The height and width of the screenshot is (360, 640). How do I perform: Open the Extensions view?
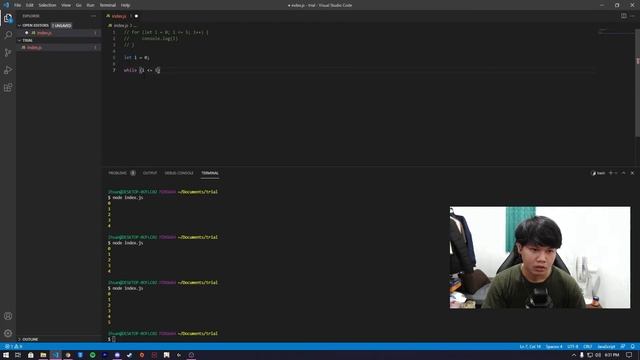click(8, 88)
